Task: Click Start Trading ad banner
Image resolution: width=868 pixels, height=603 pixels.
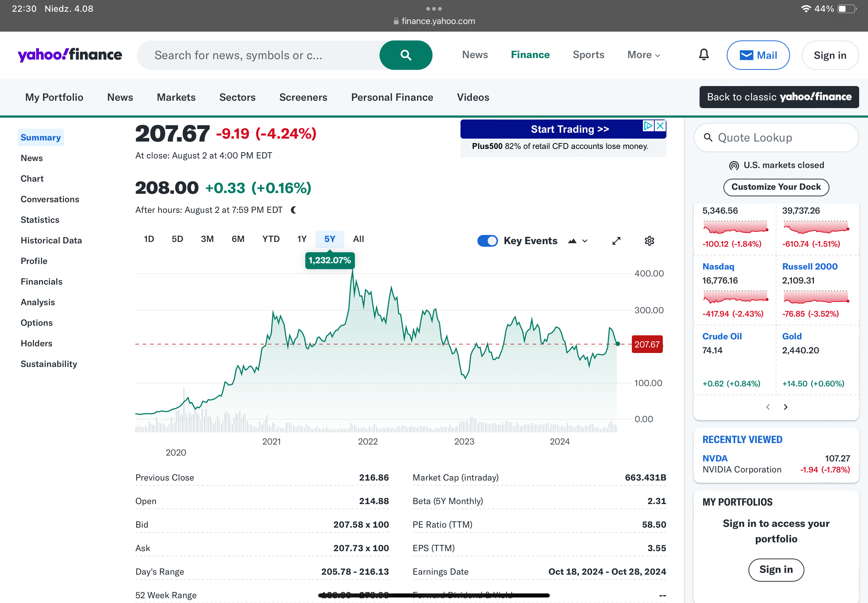Action: click(563, 129)
